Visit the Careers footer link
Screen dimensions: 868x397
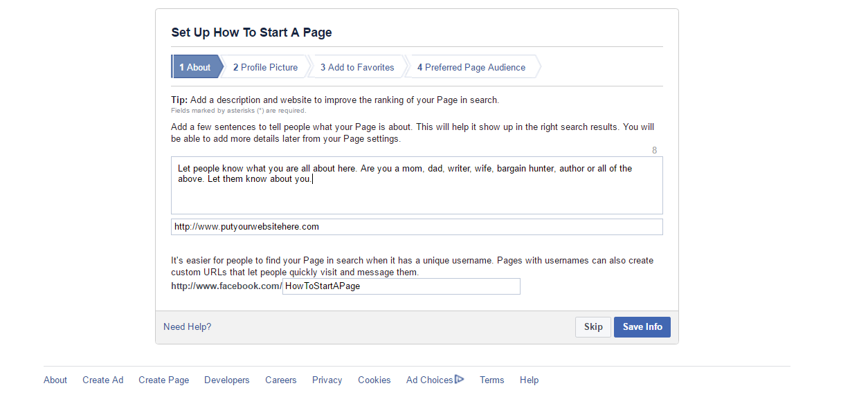click(x=281, y=380)
